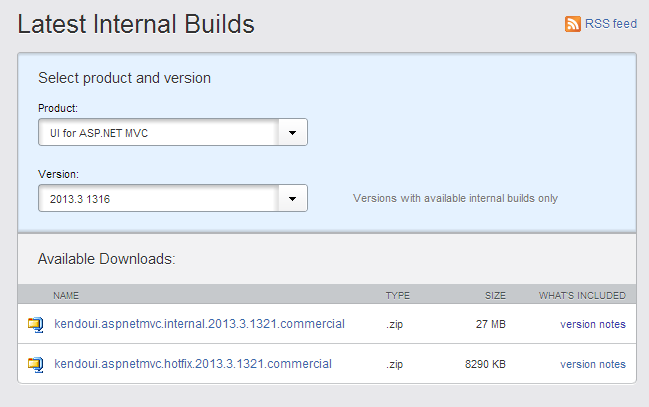
Task: Click the TYPE column header
Action: 398,295
